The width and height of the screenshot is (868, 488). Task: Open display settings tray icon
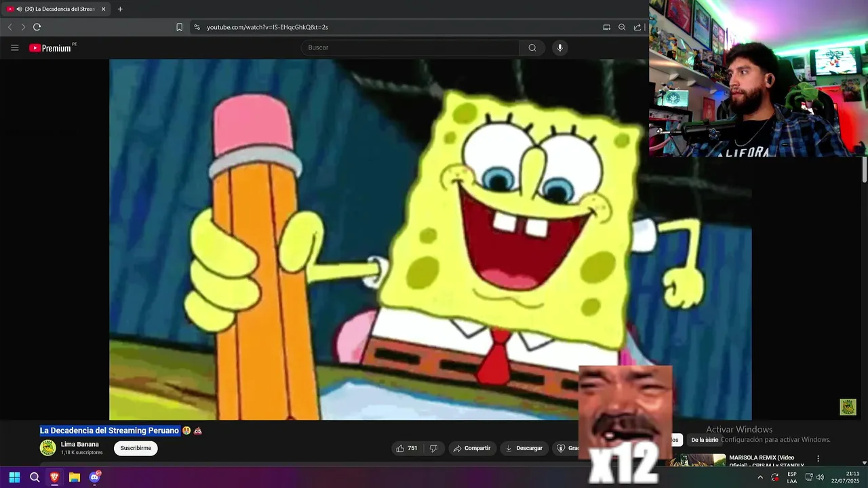coord(809,477)
